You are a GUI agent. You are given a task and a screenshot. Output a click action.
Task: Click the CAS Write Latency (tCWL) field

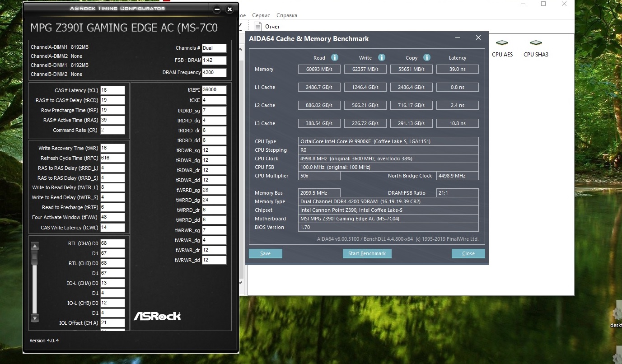tap(112, 228)
